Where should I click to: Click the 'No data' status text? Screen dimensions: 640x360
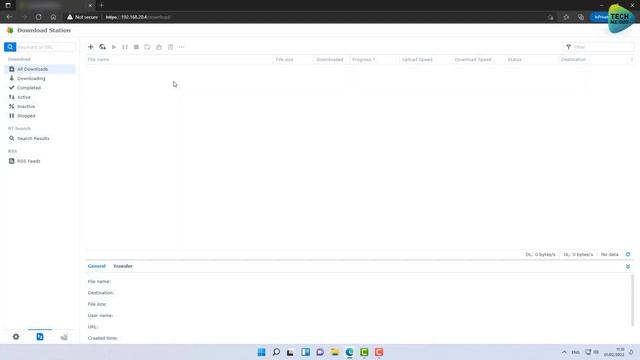click(x=609, y=254)
